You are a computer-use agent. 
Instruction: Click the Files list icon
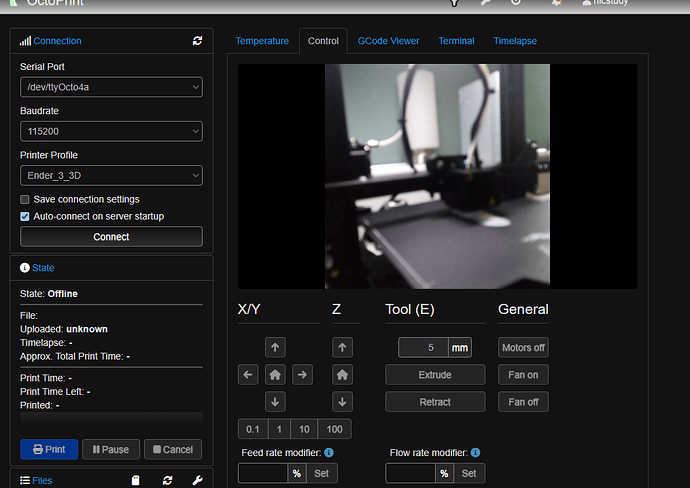coord(25,480)
